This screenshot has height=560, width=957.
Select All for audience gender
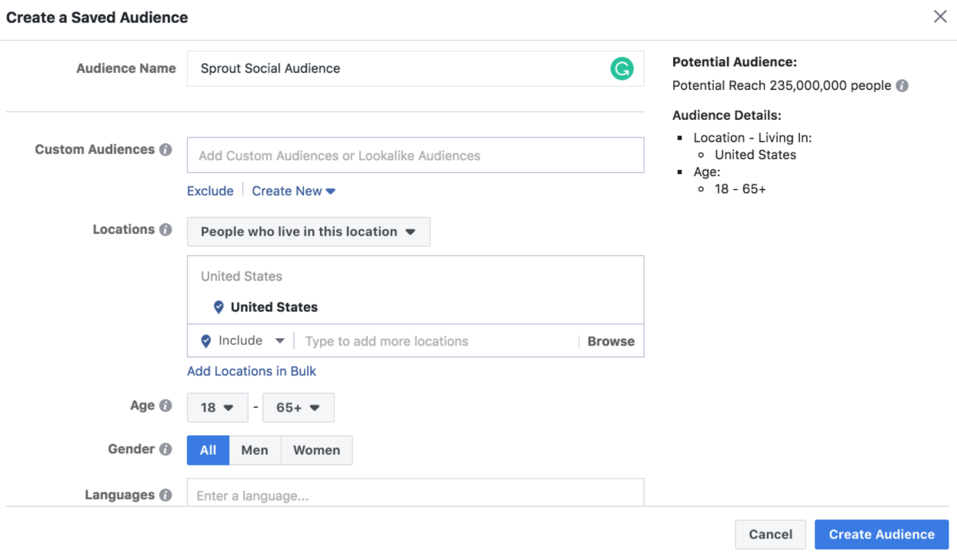(208, 450)
